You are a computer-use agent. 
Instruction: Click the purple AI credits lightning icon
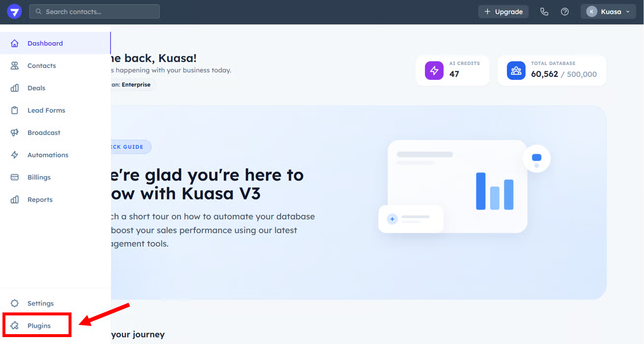(434, 70)
